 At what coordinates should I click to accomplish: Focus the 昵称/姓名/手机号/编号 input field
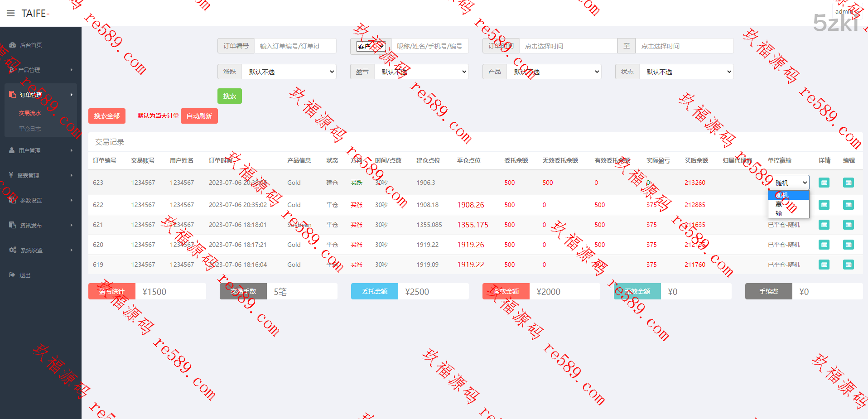(x=430, y=46)
